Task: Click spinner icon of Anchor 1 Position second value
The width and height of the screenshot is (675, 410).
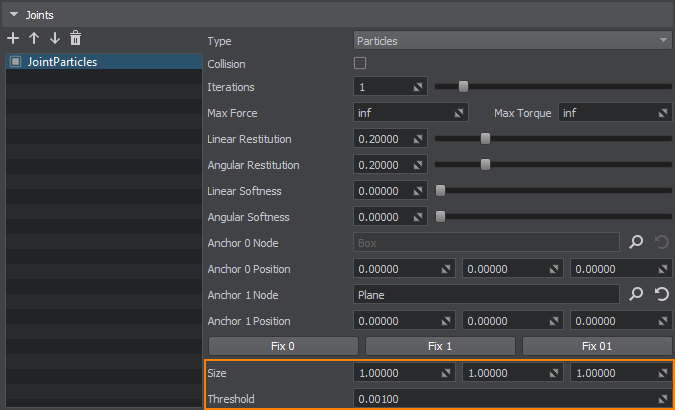Action: [554, 321]
